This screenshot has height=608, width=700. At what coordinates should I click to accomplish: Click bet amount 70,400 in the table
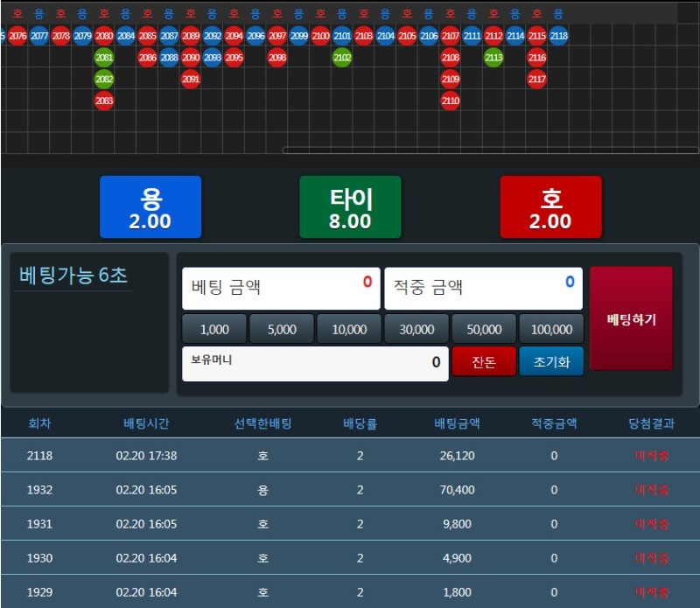pyautogui.click(x=457, y=490)
